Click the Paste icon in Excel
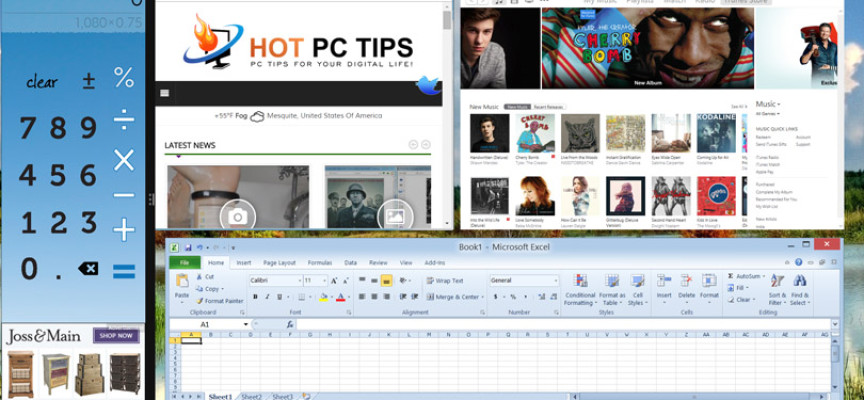Image resolution: width=864 pixels, height=400 pixels. tap(182, 281)
